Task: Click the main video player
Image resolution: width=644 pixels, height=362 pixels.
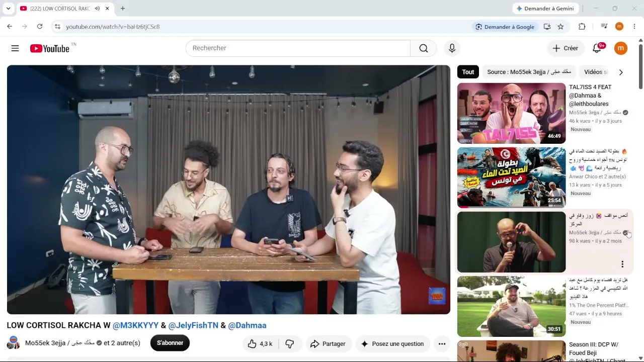Action: click(x=228, y=190)
